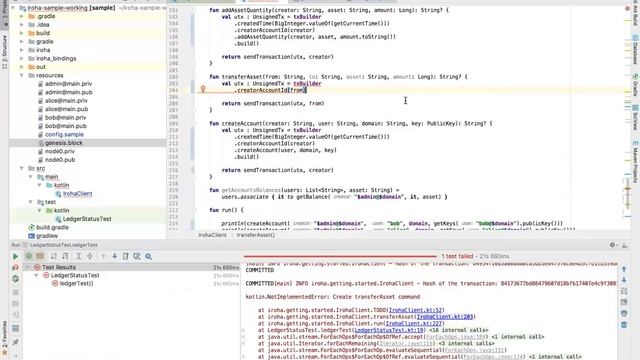Click the intention lightbulb in editor gutter
The image size is (640, 360).
[203, 89]
